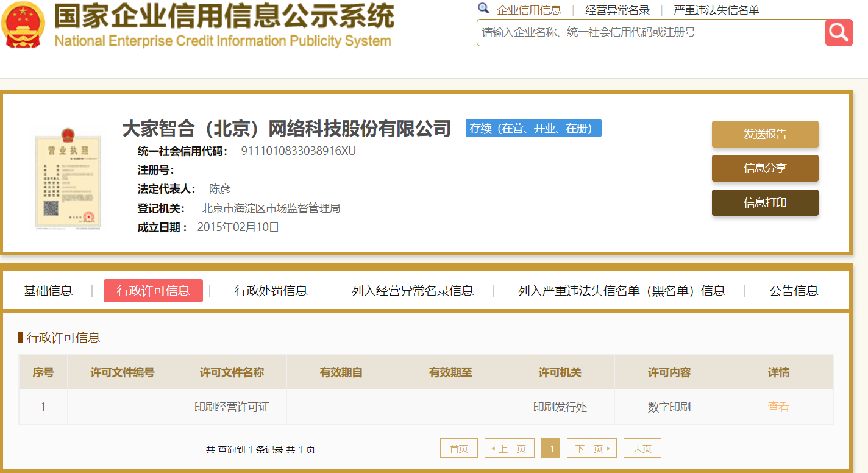Click the 下一页 pagination button
The width and height of the screenshot is (868, 473).
coord(592,448)
